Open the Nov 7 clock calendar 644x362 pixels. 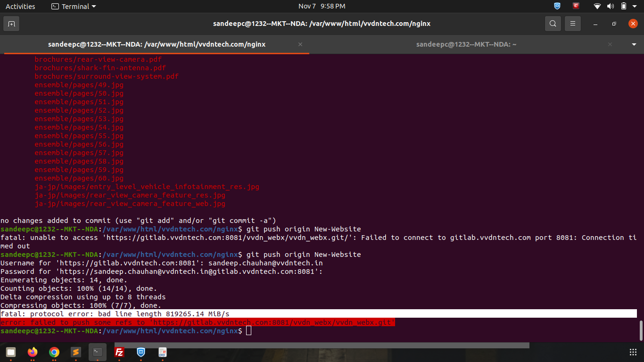[322, 6]
